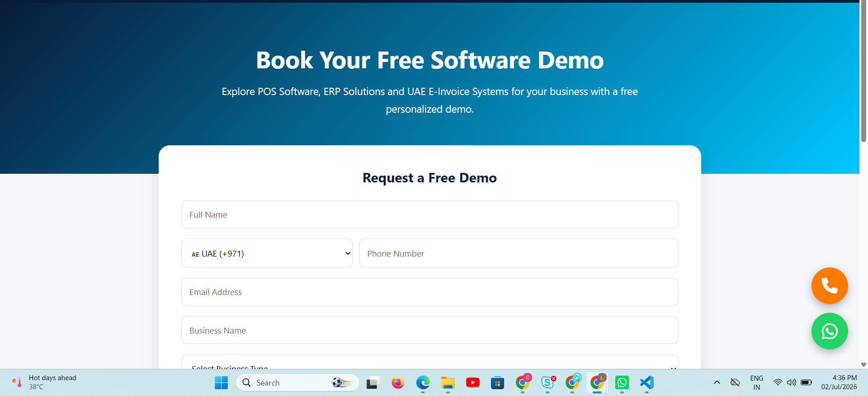Expand the Select Business Type dropdown

(430, 362)
